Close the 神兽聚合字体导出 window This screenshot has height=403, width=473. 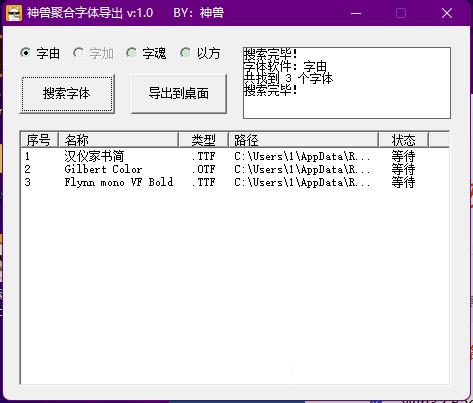pyautogui.click(x=447, y=13)
